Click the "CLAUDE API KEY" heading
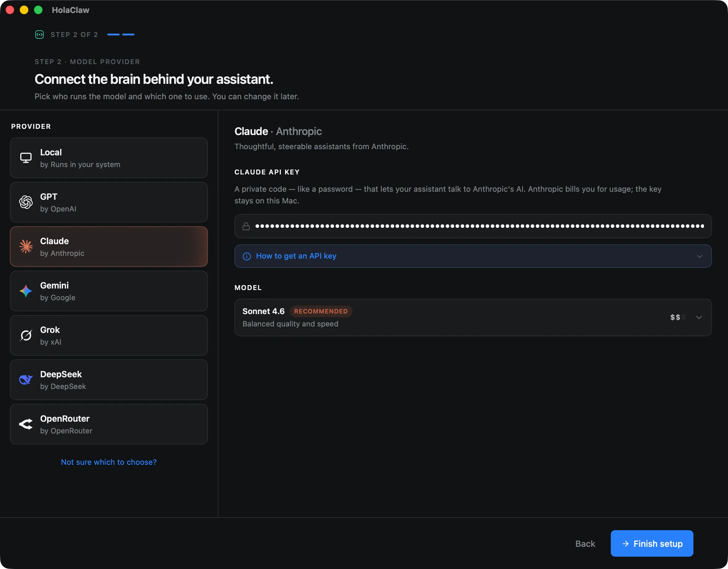Viewport: 728px width, 569px height. coord(267,172)
